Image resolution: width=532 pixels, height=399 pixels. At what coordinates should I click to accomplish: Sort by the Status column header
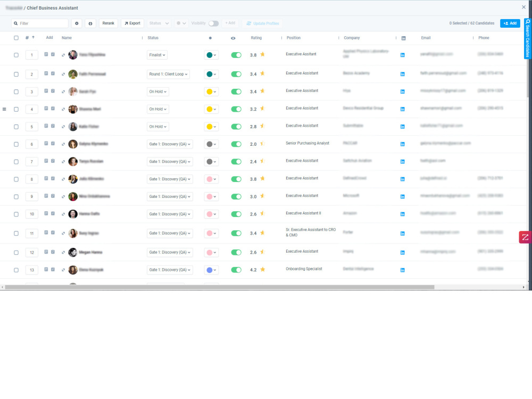153,38
